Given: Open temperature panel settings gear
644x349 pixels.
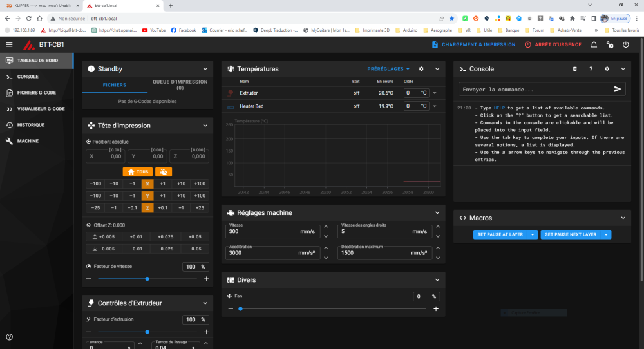Looking at the screenshot, I should tap(421, 69).
